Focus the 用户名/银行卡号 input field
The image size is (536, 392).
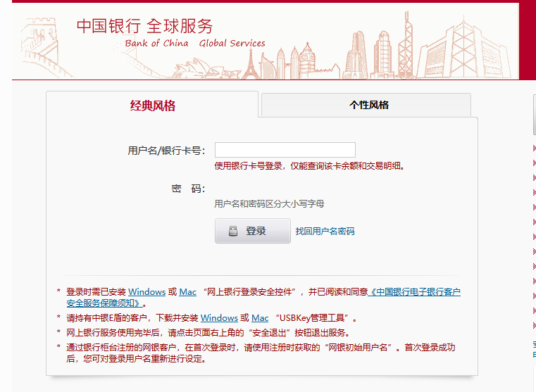tap(285, 150)
